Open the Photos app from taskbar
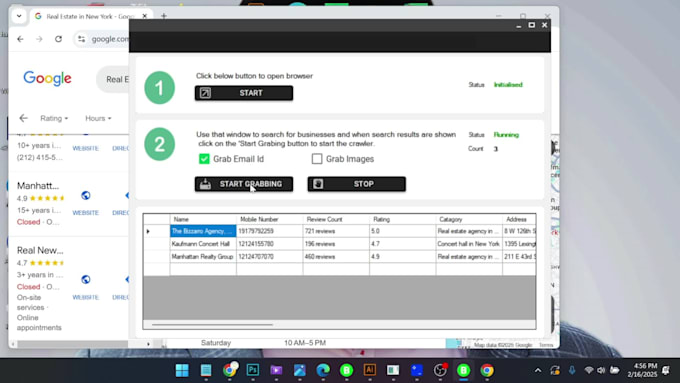The image size is (680, 383). [299, 370]
